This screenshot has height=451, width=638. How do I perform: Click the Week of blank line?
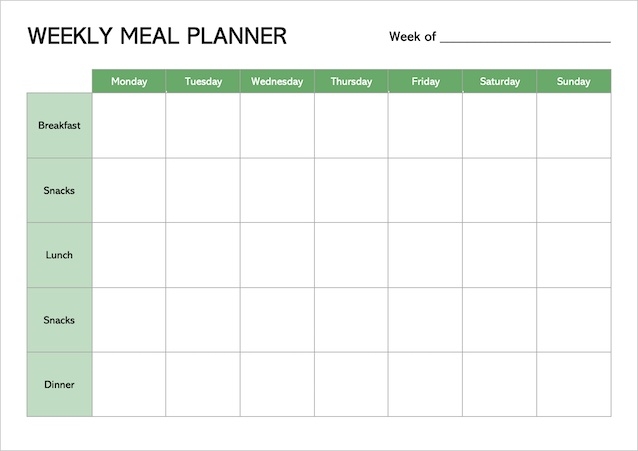point(525,38)
